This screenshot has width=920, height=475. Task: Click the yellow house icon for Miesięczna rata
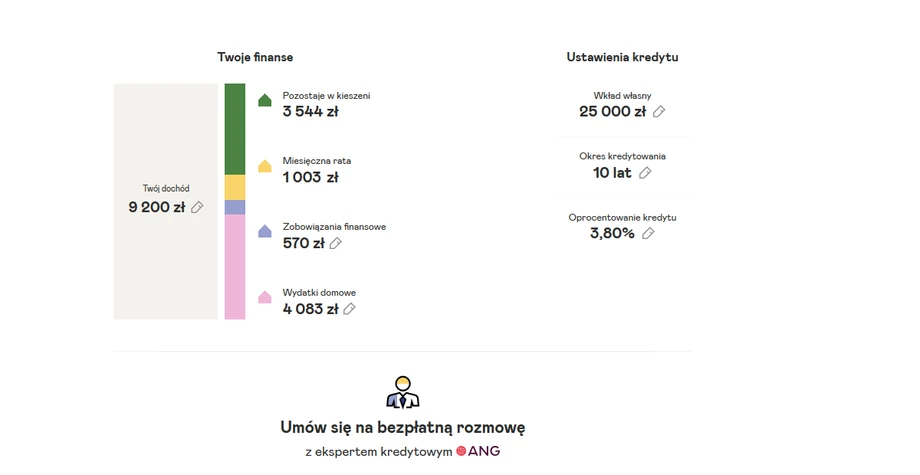click(265, 166)
